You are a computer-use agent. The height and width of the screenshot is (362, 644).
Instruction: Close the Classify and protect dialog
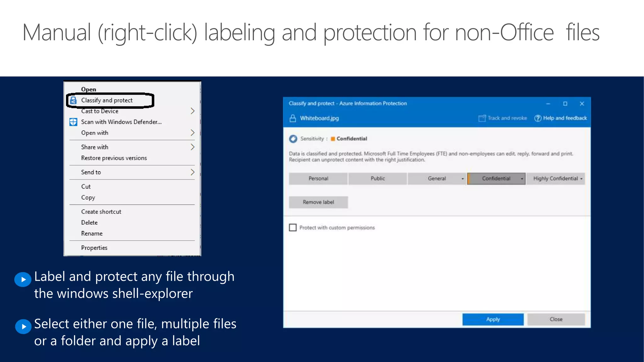pyautogui.click(x=582, y=104)
